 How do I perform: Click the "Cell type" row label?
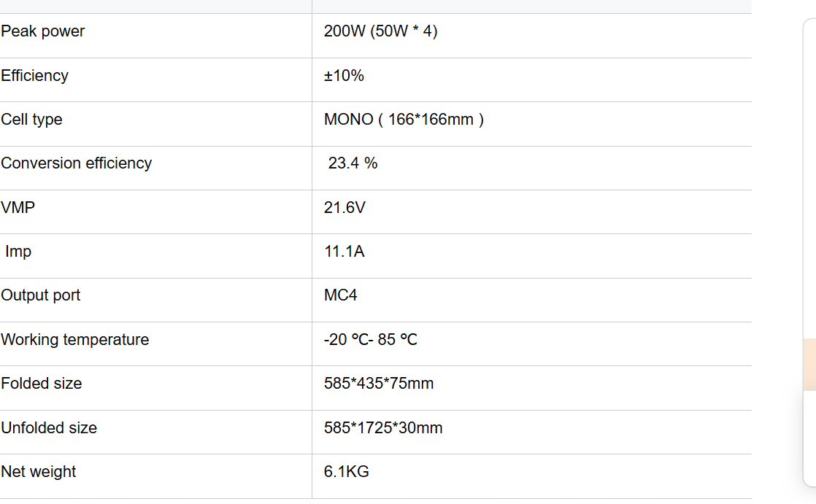point(32,120)
